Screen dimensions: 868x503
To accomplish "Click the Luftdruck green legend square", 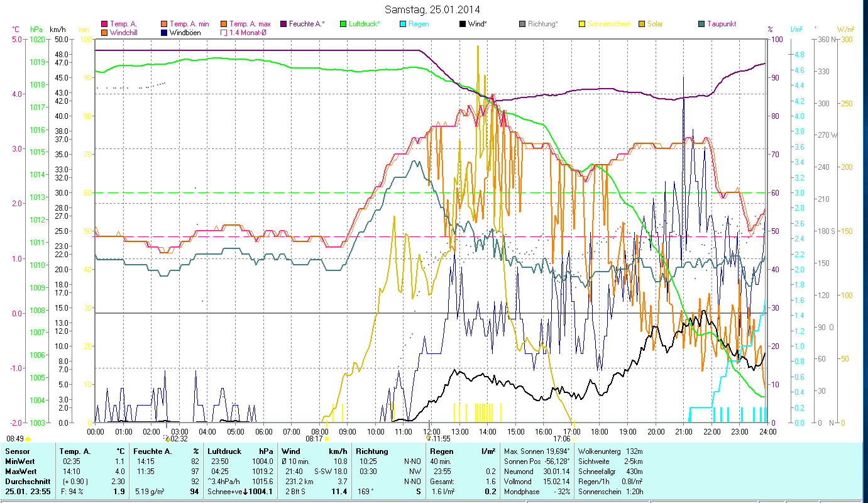I will coord(343,24).
